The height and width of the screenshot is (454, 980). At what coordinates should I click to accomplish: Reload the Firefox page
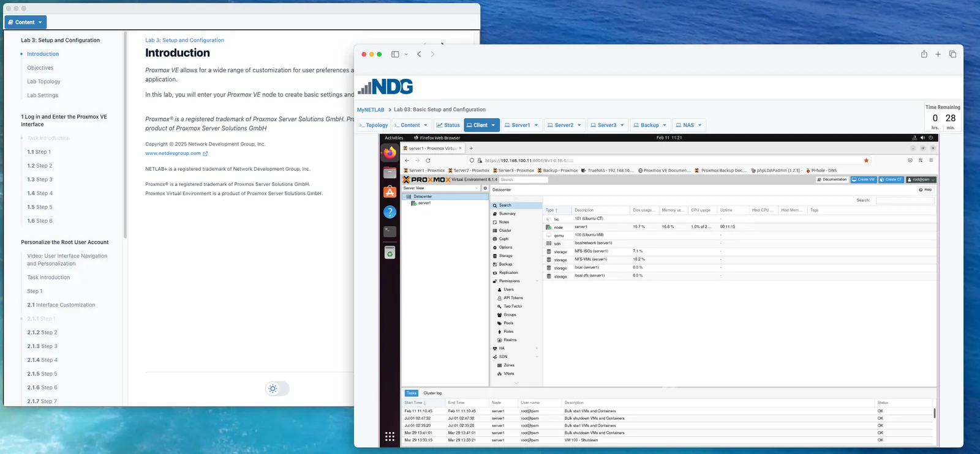coord(428,160)
